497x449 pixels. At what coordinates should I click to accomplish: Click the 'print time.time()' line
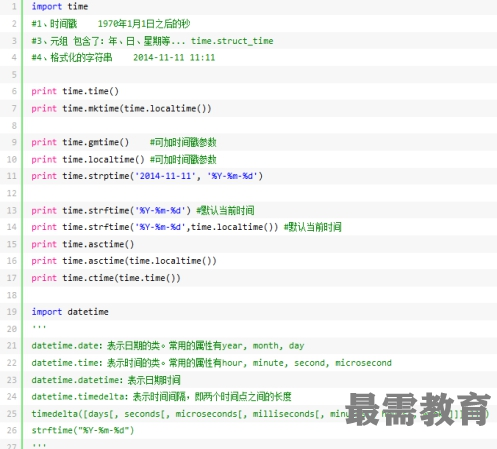pyautogui.click(x=75, y=91)
